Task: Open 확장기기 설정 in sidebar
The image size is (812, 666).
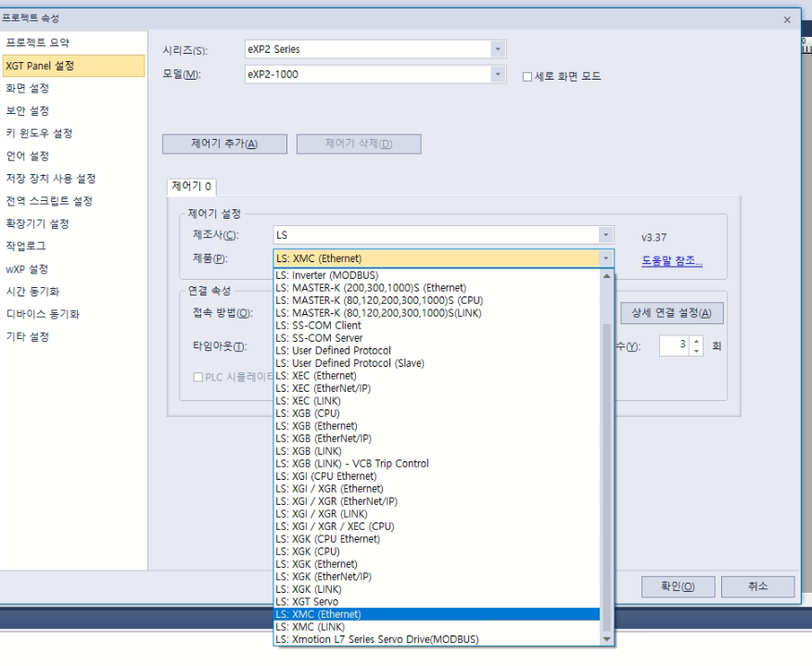Action: [x=37, y=223]
